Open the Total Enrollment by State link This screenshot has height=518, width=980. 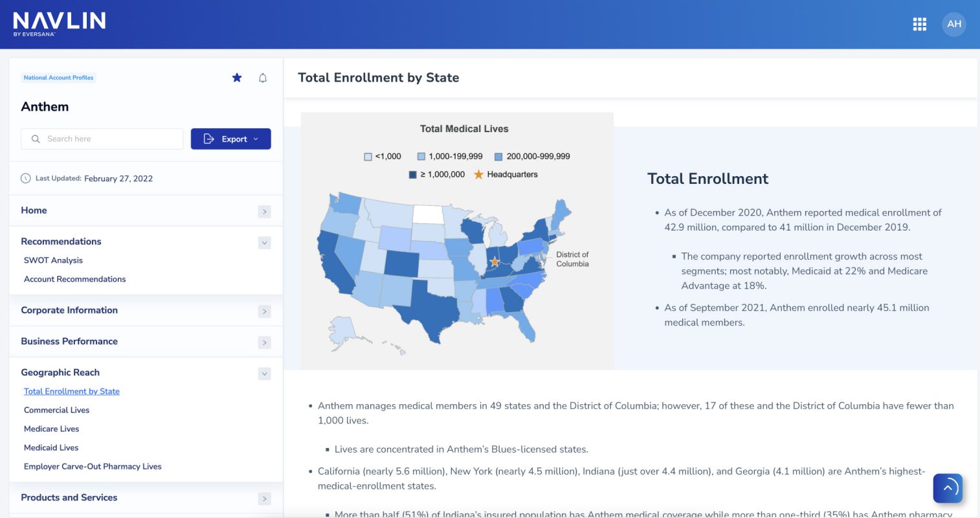(x=71, y=391)
